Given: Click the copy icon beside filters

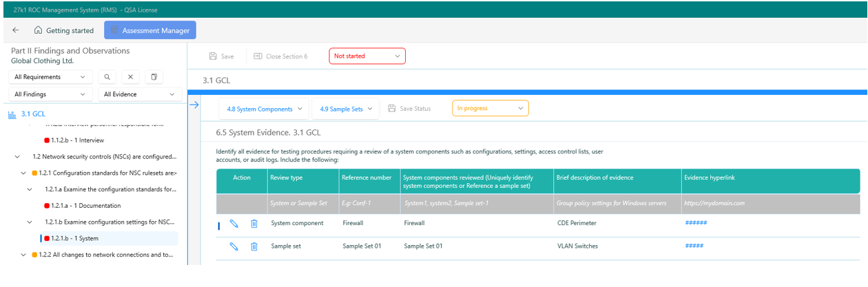Looking at the screenshot, I should point(154,77).
